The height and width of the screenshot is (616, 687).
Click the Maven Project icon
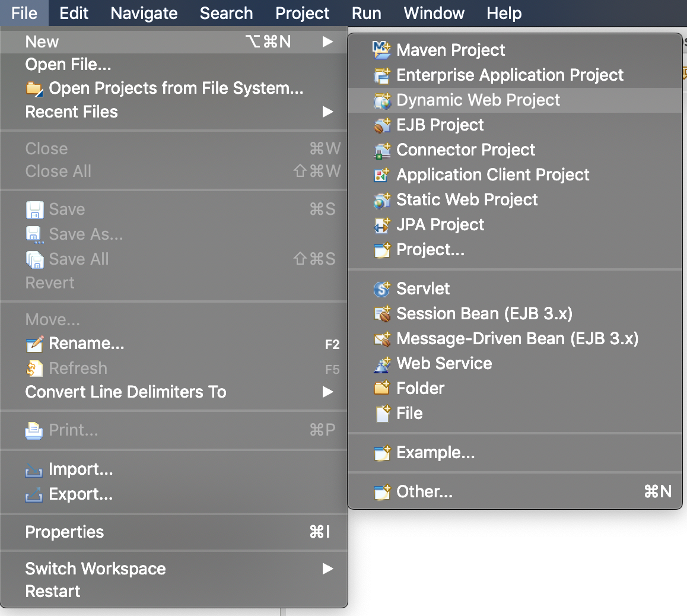(x=381, y=50)
